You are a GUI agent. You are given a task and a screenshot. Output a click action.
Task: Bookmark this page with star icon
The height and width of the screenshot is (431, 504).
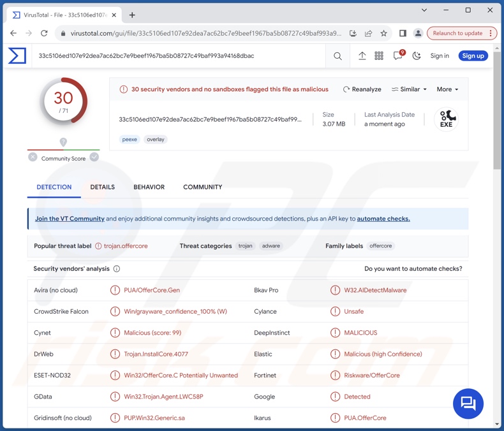[383, 33]
